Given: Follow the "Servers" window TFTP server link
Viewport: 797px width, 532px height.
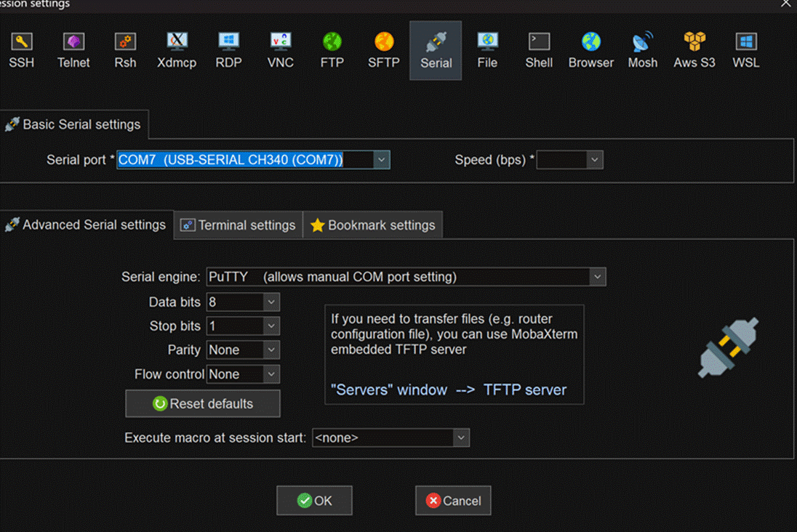Looking at the screenshot, I should (448, 390).
